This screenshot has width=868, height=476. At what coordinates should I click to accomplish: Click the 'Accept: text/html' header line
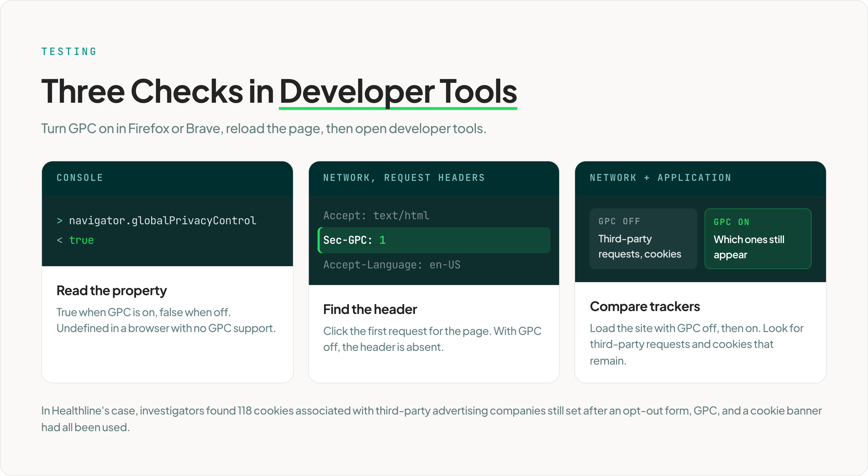pyautogui.click(x=376, y=216)
